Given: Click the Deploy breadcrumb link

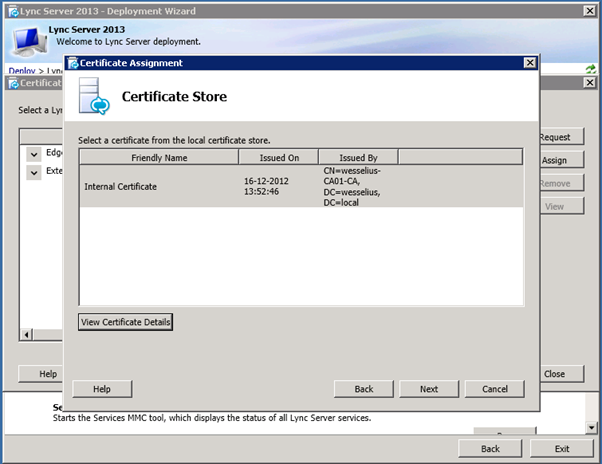Looking at the screenshot, I should click(x=20, y=71).
